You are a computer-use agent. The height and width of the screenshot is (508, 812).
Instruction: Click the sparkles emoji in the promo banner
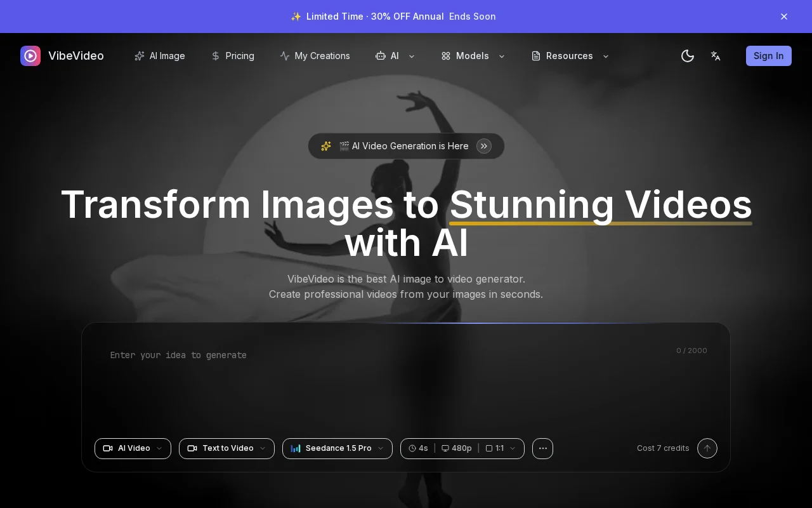[296, 17]
